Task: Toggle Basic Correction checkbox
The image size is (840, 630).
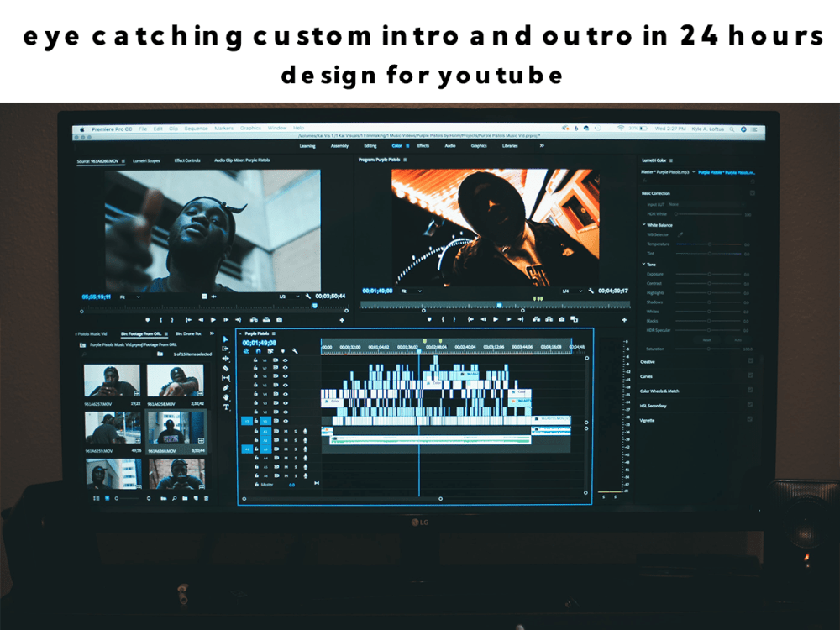Action: coord(752,193)
